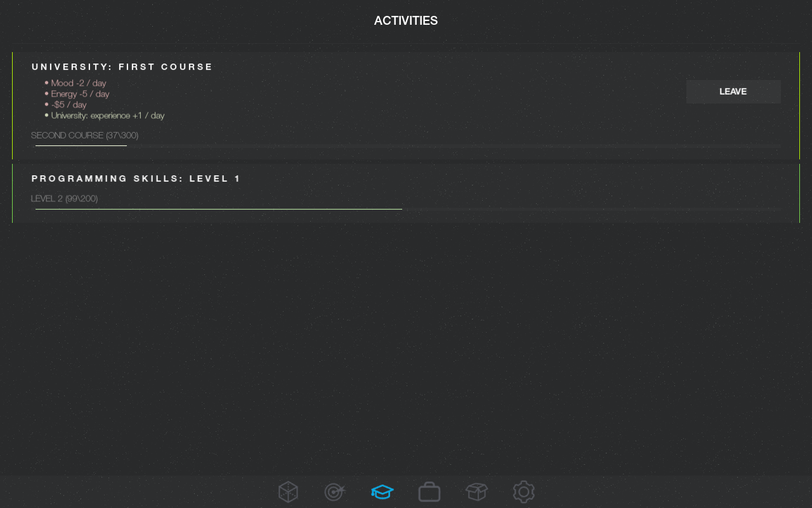
Task: Open the target goals icon in bottom bar
Action: pos(335,492)
